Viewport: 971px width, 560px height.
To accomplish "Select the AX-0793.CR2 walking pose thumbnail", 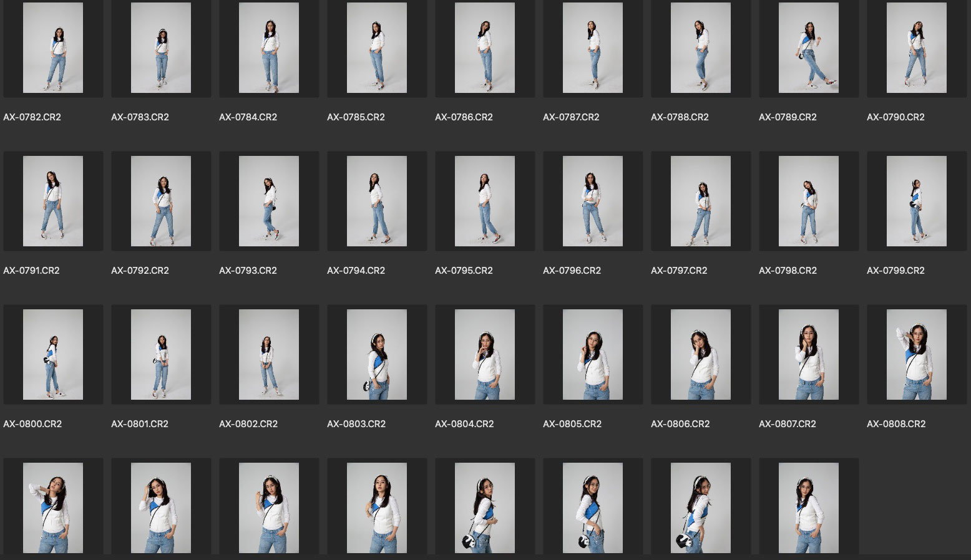I will tap(269, 201).
